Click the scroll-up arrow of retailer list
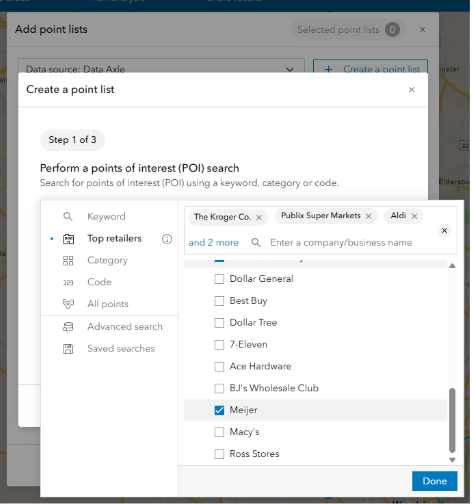The image size is (472, 504). (x=452, y=266)
